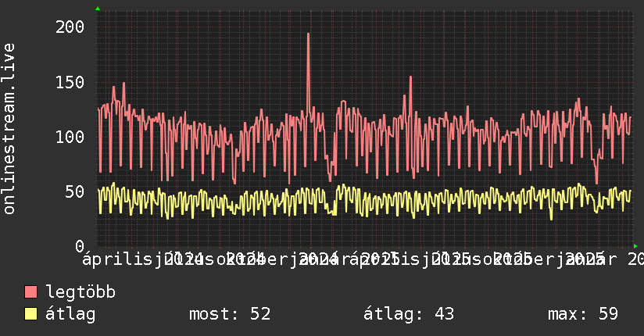Click the onlinestream.live vertical axis title
This screenshot has width=644, height=336.
[9, 129]
